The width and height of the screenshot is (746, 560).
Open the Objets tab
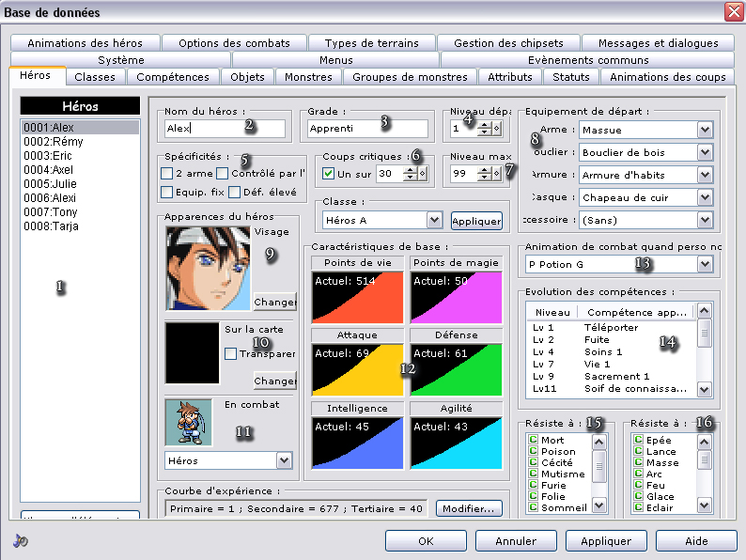coord(247,77)
